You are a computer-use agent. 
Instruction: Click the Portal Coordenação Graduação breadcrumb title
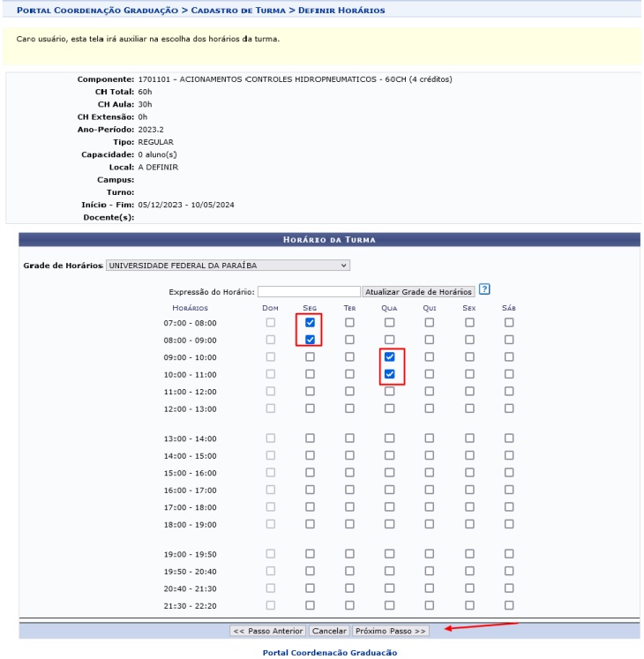(x=97, y=10)
